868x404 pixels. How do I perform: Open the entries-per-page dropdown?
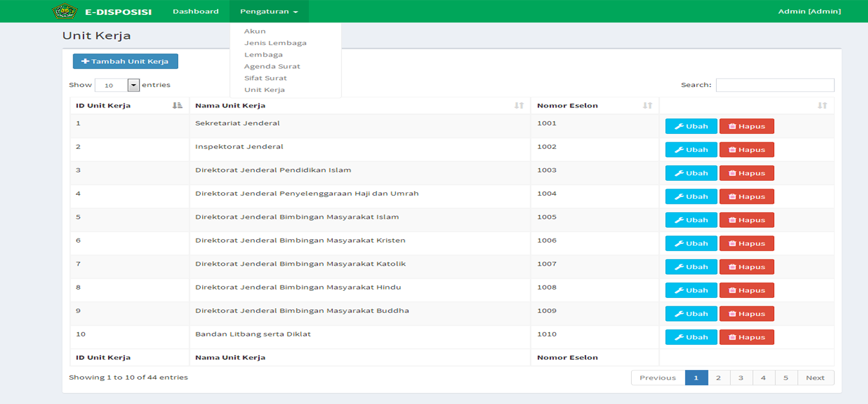tap(133, 85)
